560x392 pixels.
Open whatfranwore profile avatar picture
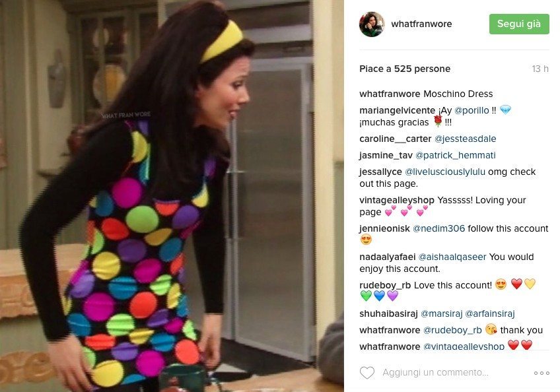coord(371,24)
